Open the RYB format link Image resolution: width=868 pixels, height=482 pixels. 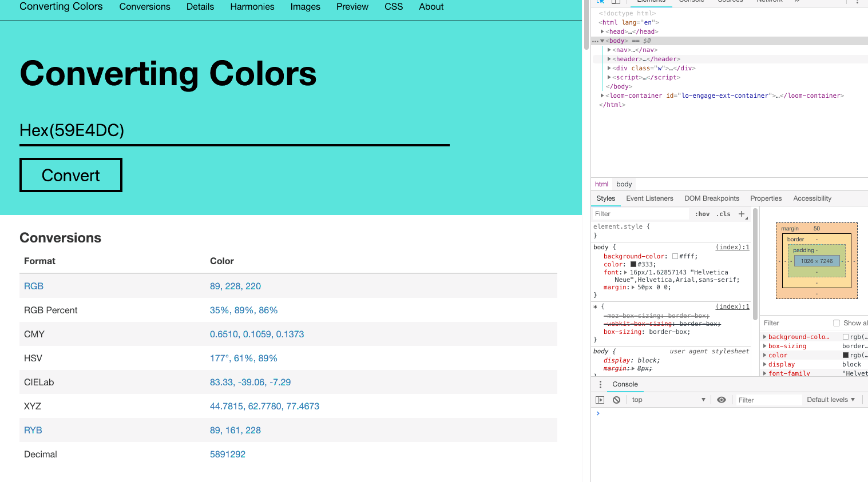point(33,430)
